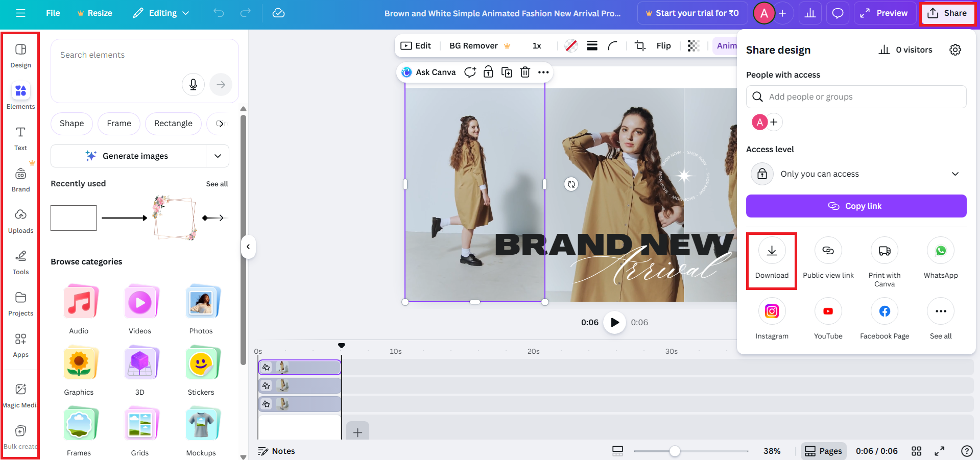The height and width of the screenshot is (460, 980).
Task: Select the Text tool from the sidebar
Action: pyautogui.click(x=20, y=137)
